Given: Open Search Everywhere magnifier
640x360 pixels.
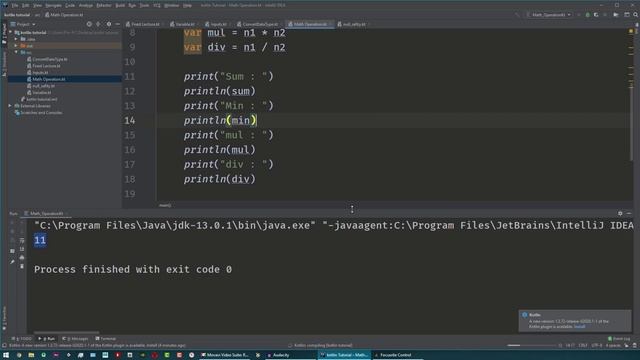Looking at the screenshot, I should (636, 15).
